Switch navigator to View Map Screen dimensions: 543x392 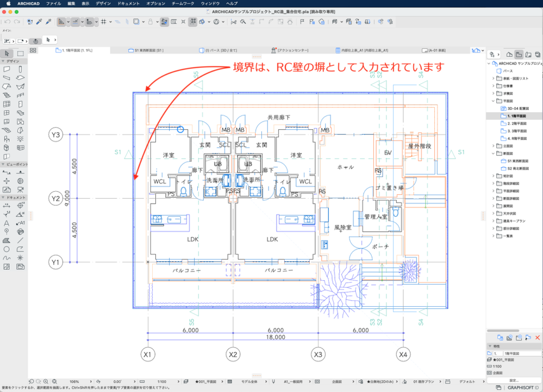(x=519, y=54)
